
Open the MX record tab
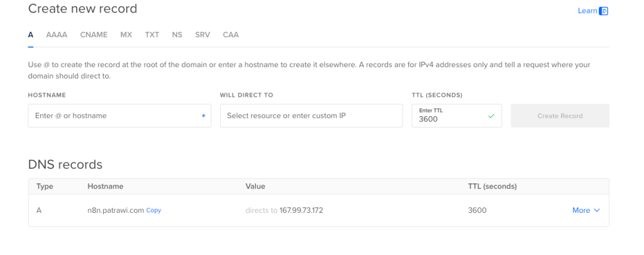click(126, 35)
